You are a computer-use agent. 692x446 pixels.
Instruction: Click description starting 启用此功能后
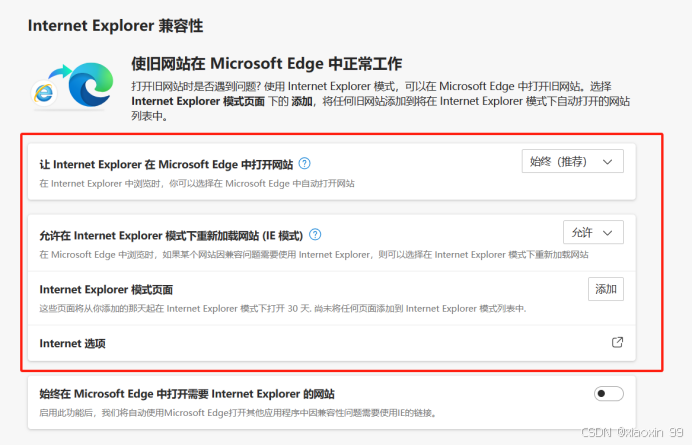coord(238,413)
